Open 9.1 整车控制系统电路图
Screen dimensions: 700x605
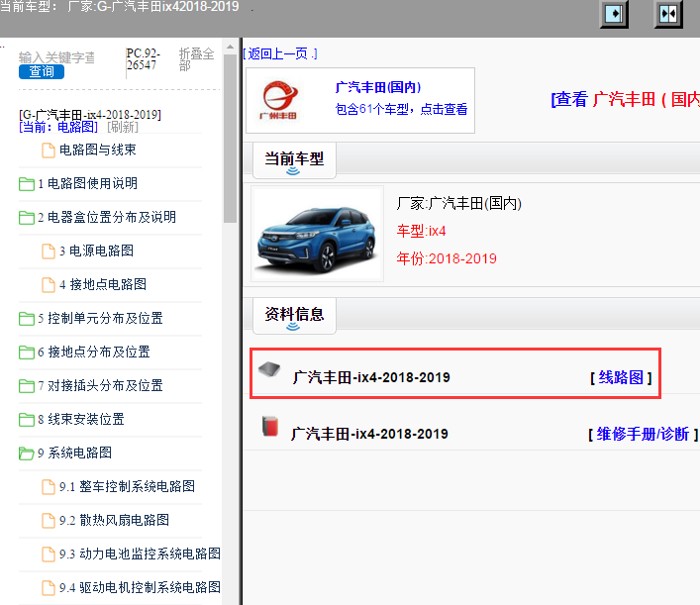128,487
